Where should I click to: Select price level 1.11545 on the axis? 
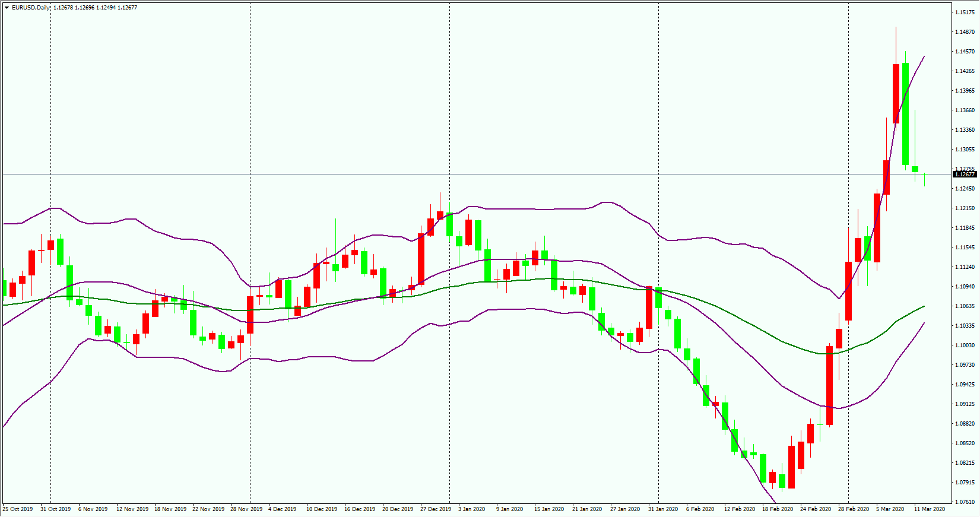click(965, 247)
